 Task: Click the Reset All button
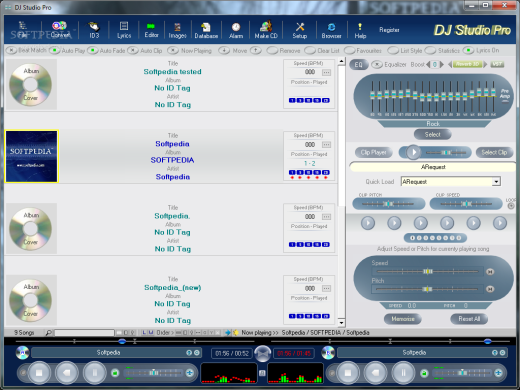(469, 319)
